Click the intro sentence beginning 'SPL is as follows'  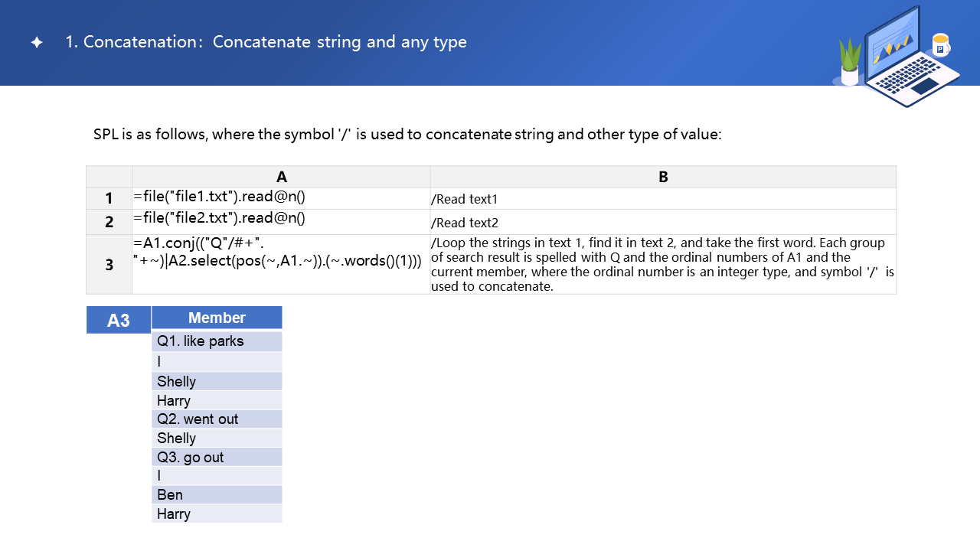point(407,135)
